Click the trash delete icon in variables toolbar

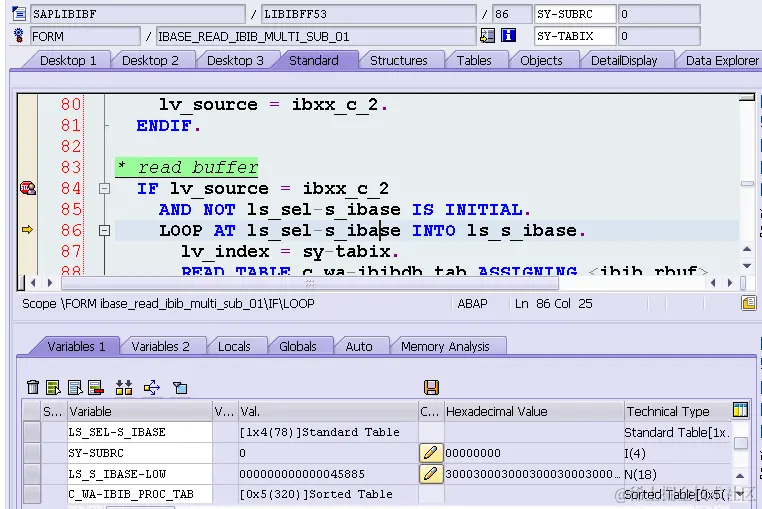coord(33,387)
